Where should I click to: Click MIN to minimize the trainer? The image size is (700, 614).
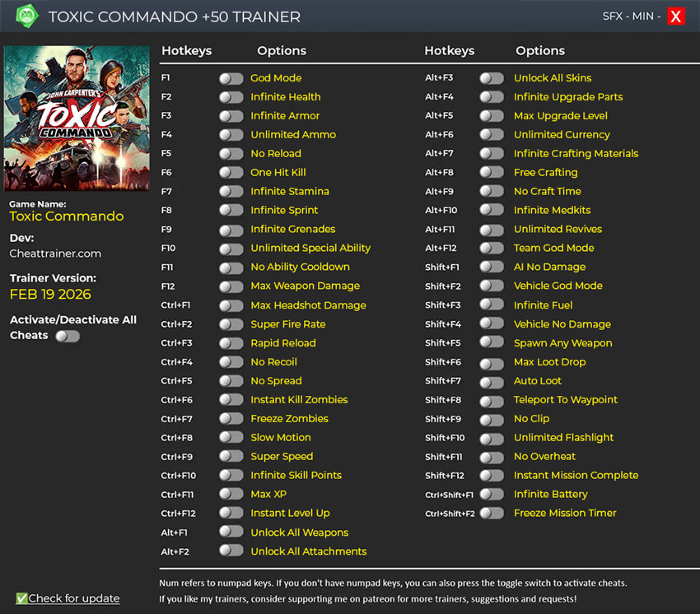click(x=642, y=16)
